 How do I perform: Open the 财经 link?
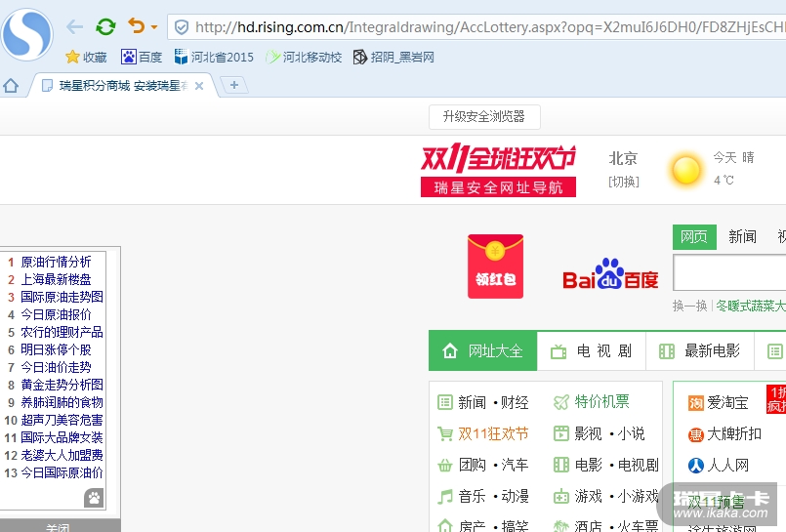(515, 402)
